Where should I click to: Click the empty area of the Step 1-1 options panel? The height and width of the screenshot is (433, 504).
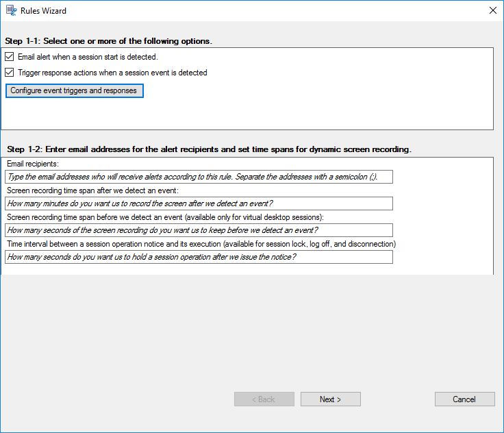click(x=308, y=110)
